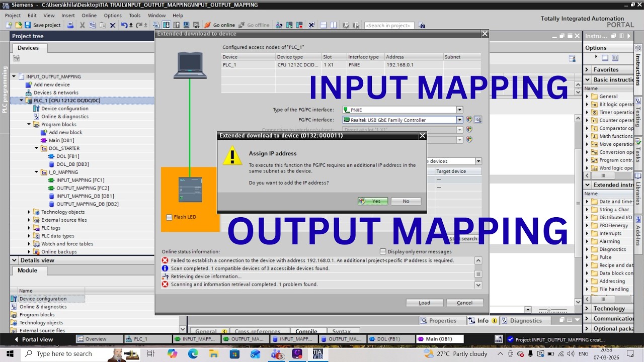Image resolution: width=644 pixels, height=362 pixels.
Task: Click Save project in the toolbar
Action: pyautogui.click(x=42, y=25)
